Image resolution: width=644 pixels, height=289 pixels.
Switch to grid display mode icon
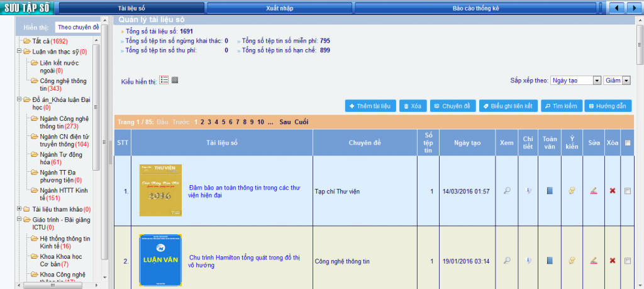(x=175, y=80)
